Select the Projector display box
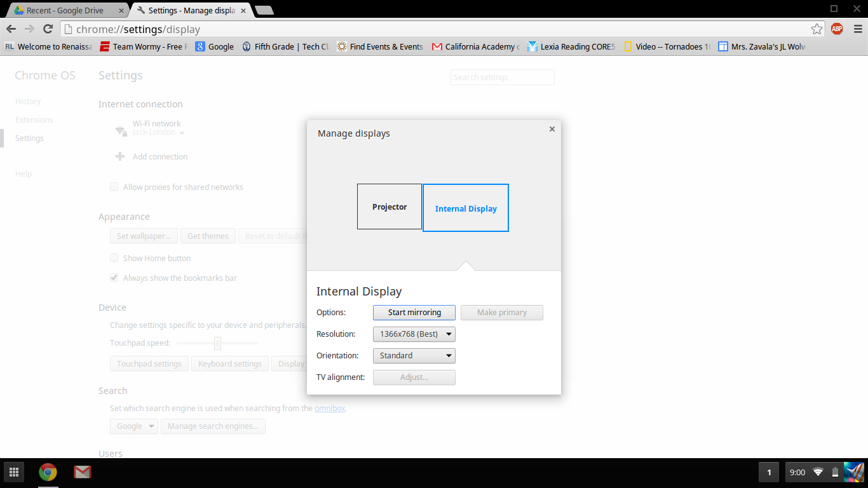868x488 pixels. [390, 207]
